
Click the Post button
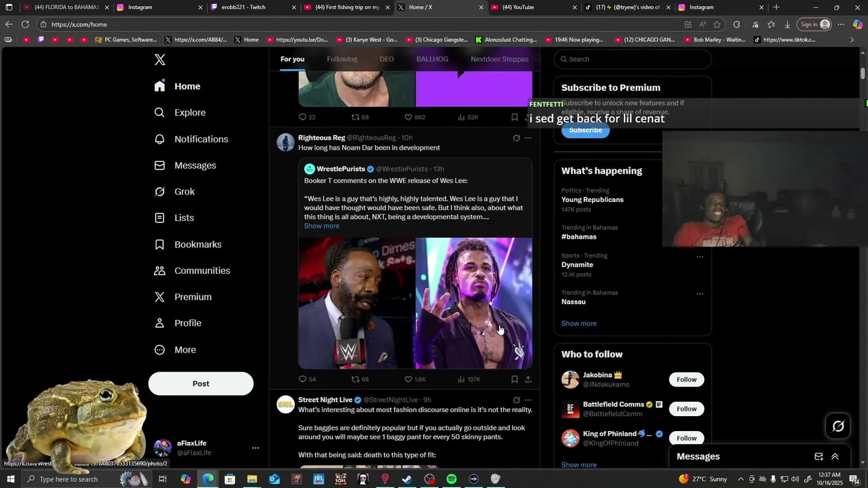coord(201,384)
